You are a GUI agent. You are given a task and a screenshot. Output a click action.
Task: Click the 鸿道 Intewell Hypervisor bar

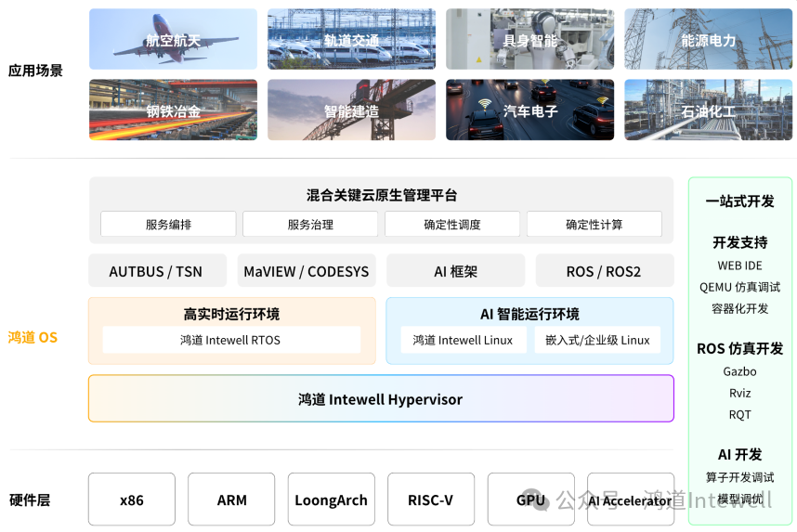tap(381, 399)
